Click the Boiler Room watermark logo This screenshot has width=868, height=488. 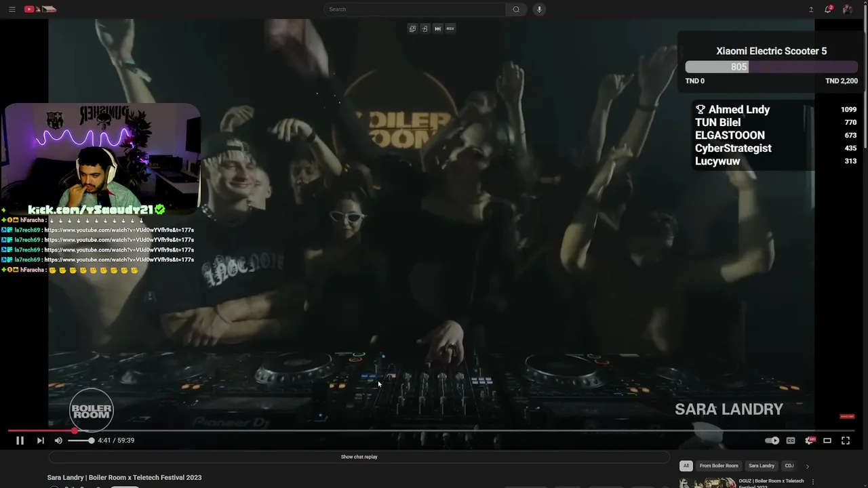pyautogui.click(x=91, y=410)
